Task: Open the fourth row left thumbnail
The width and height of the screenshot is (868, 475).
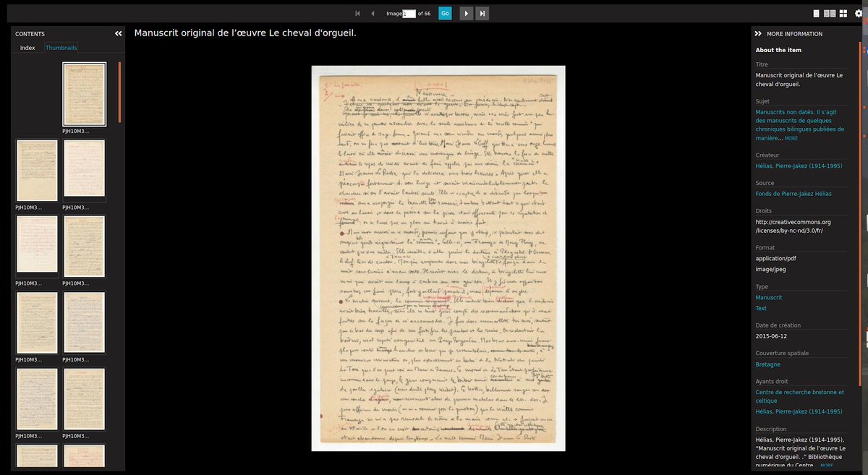Action: coord(37,322)
